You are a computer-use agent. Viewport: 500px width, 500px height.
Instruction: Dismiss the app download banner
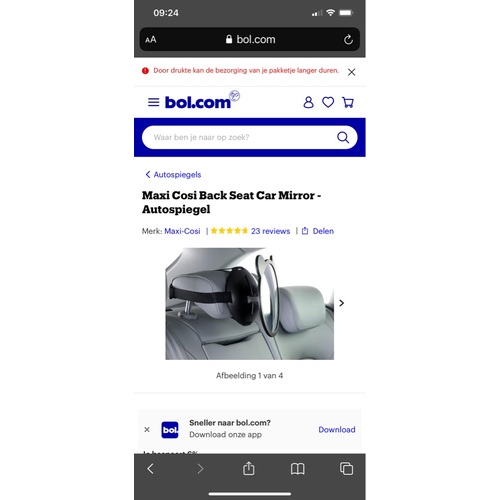coord(147,429)
